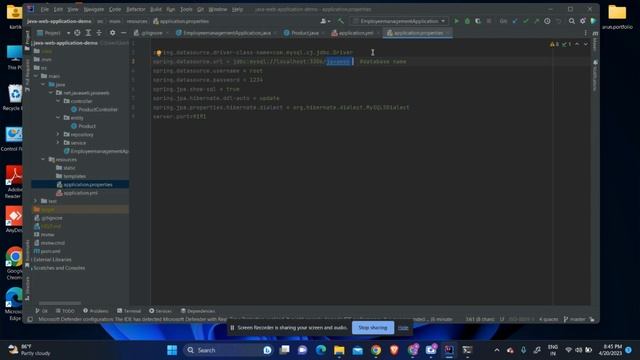Open the Brave browser from taskbar
640x360 pixels.
coord(394,350)
